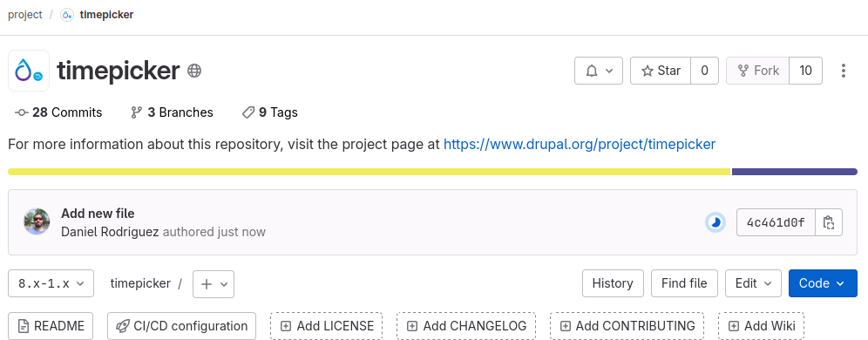Click the 'authored just now' timestamp

tap(214, 232)
